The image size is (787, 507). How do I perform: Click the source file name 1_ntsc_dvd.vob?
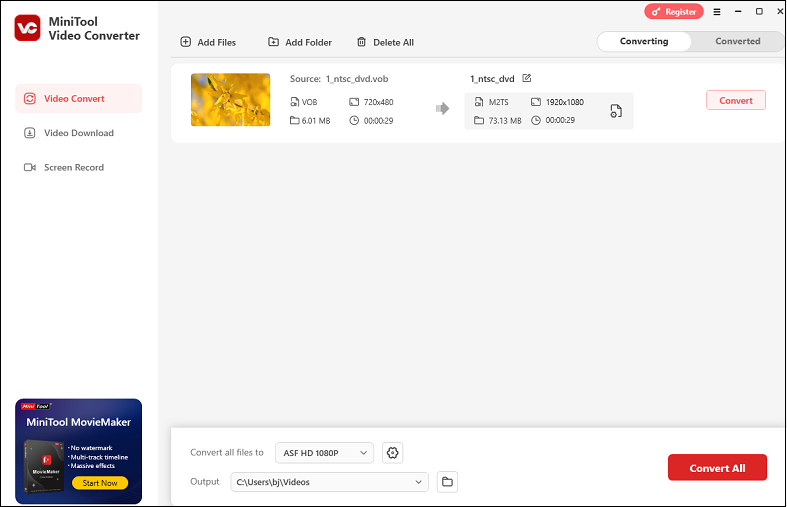pyautogui.click(x=357, y=79)
